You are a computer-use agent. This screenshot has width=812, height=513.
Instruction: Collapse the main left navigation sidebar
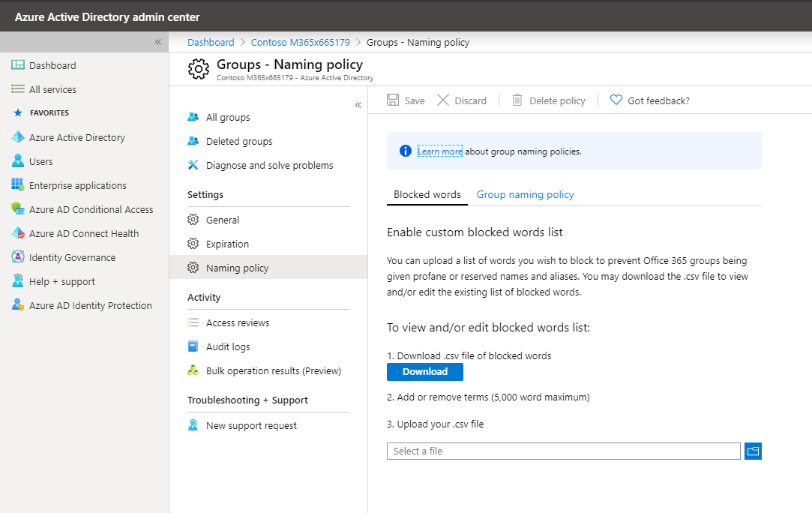158,42
